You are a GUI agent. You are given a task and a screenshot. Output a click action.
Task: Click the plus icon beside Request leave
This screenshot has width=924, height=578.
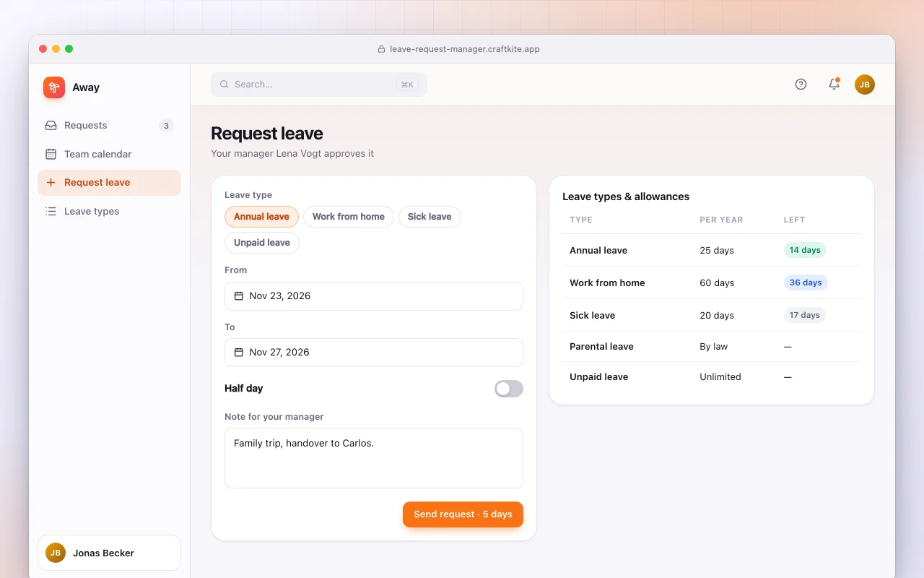point(51,183)
